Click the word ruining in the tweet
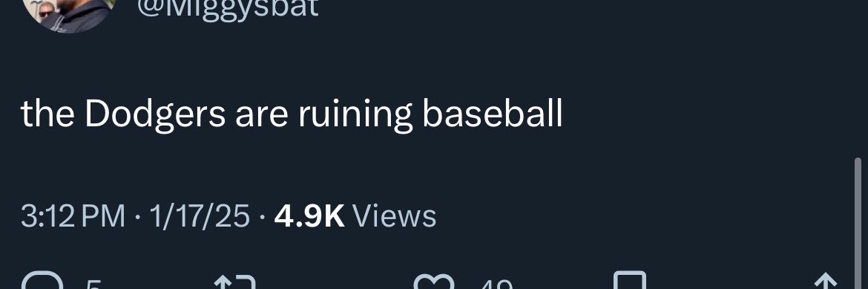Viewport: 868px width, 289px height. coord(355,115)
